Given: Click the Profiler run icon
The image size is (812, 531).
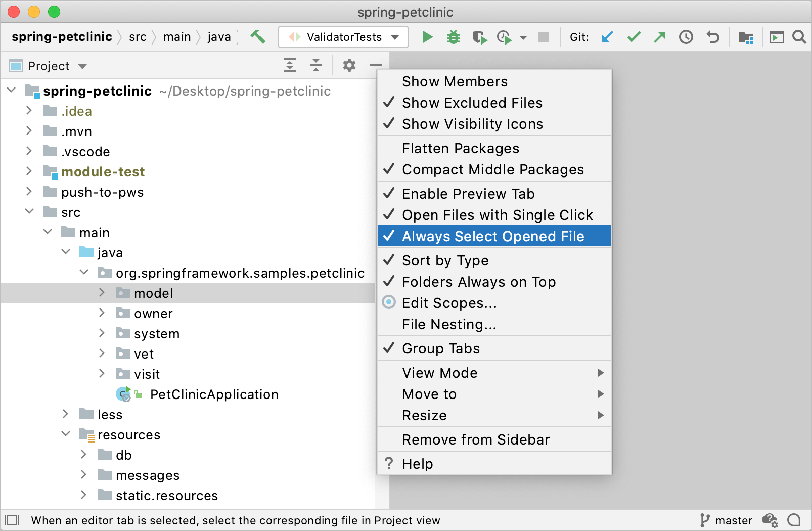Looking at the screenshot, I should point(504,37).
